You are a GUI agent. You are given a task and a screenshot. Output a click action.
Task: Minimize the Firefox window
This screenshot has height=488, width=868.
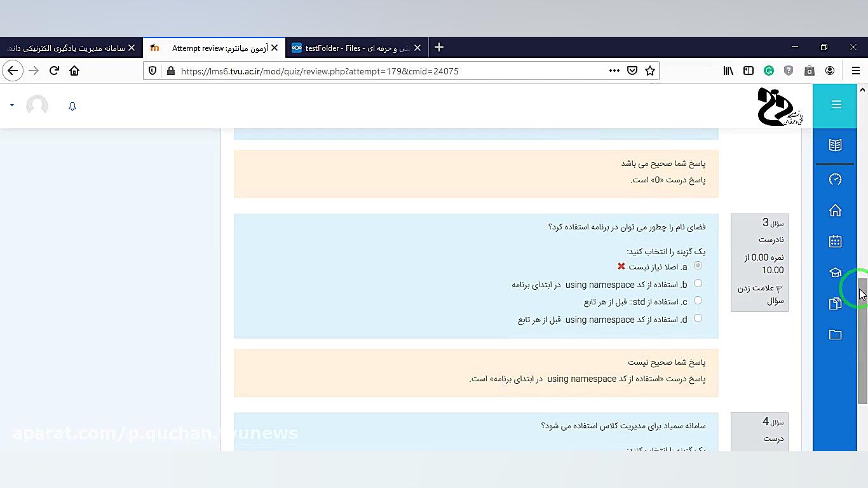794,47
